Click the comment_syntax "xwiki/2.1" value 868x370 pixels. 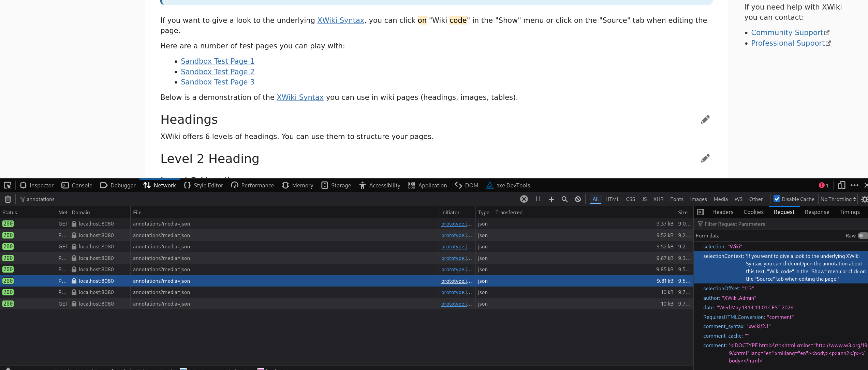(x=759, y=326)
